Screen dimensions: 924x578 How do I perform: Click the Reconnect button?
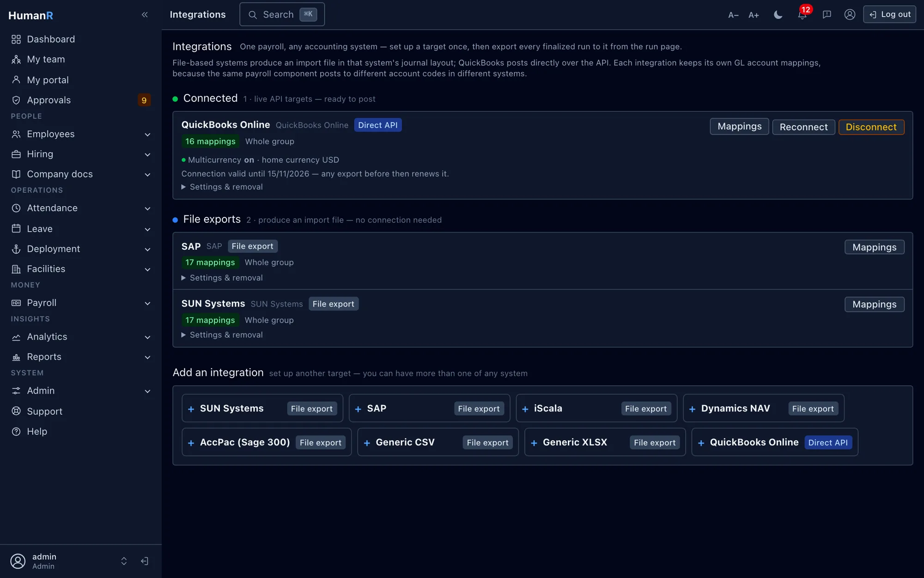[x=803, y=127]
